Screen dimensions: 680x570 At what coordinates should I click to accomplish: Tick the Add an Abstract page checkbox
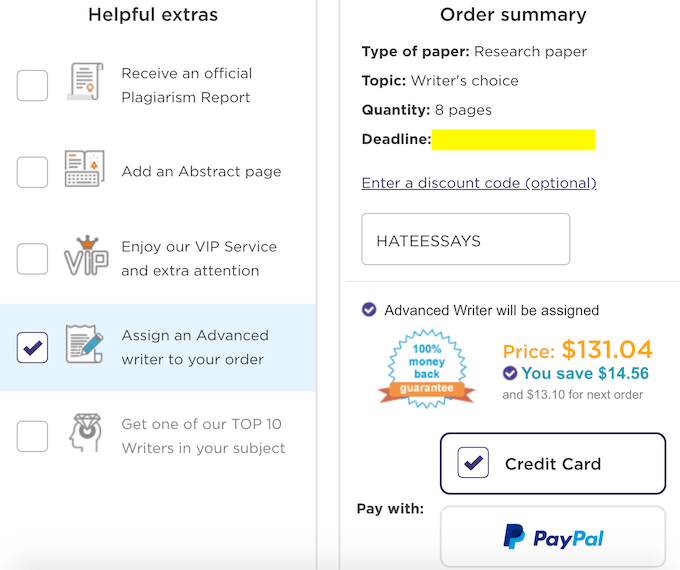(32, 172)
